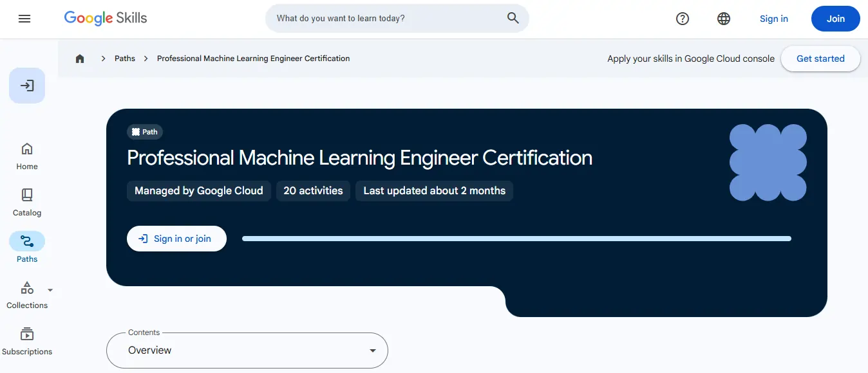
Task: Click the search magnifier icon
Action: 513,18
